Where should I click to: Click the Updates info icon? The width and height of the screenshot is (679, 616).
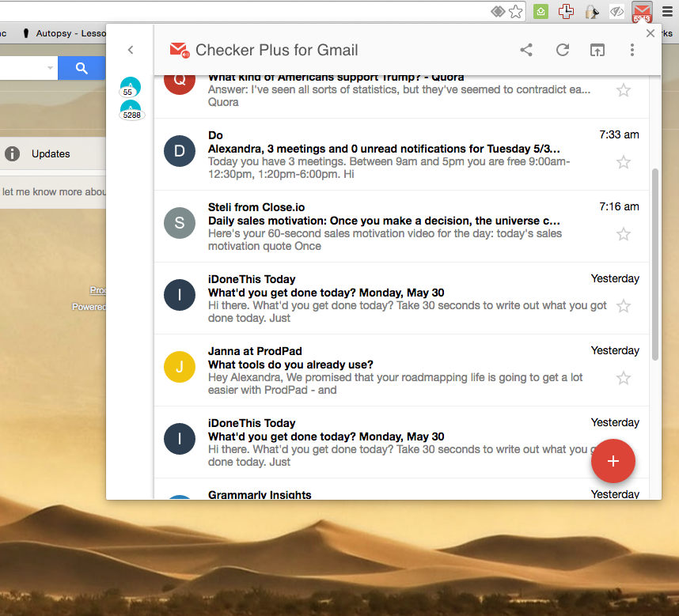pyautogui.click(x=12, y=153)
